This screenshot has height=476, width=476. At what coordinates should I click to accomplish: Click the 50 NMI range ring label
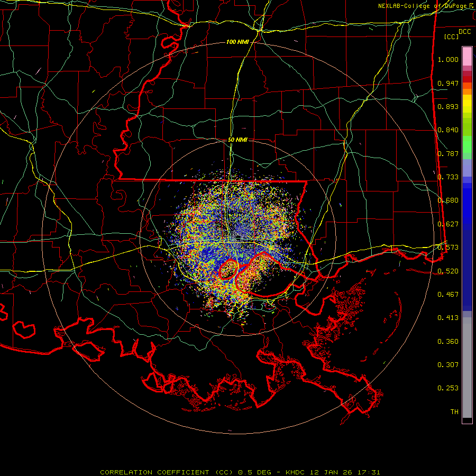point(237,140)
